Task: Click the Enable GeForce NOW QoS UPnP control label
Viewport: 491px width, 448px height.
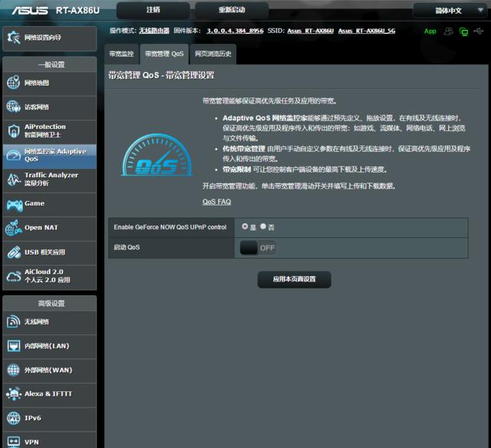Action: click(x=170, y=227)
